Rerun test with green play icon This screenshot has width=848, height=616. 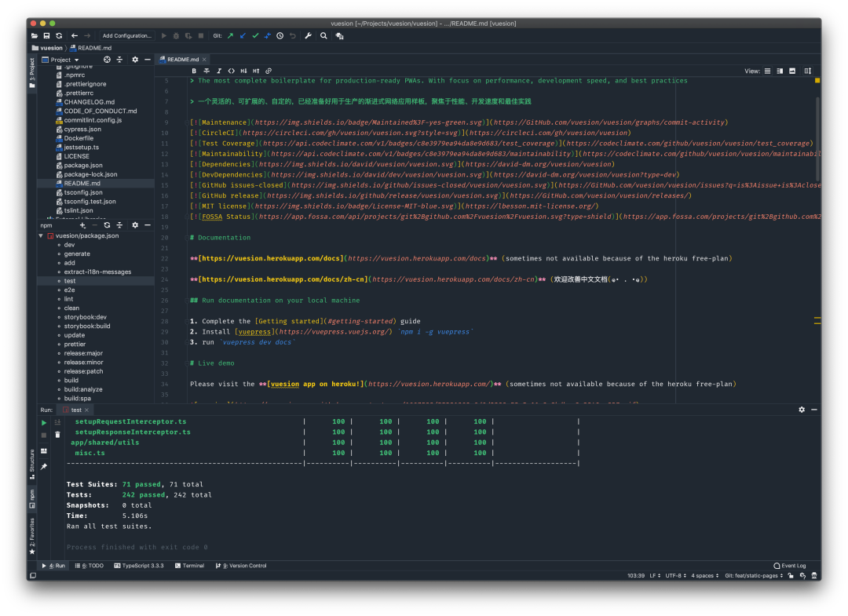44,423
